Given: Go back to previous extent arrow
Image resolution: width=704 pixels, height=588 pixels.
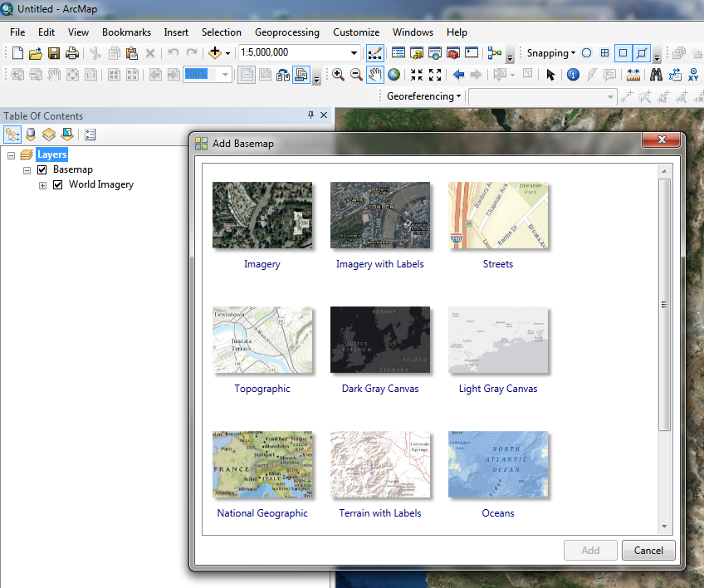Looking at the screenshot, I should 458,75.
